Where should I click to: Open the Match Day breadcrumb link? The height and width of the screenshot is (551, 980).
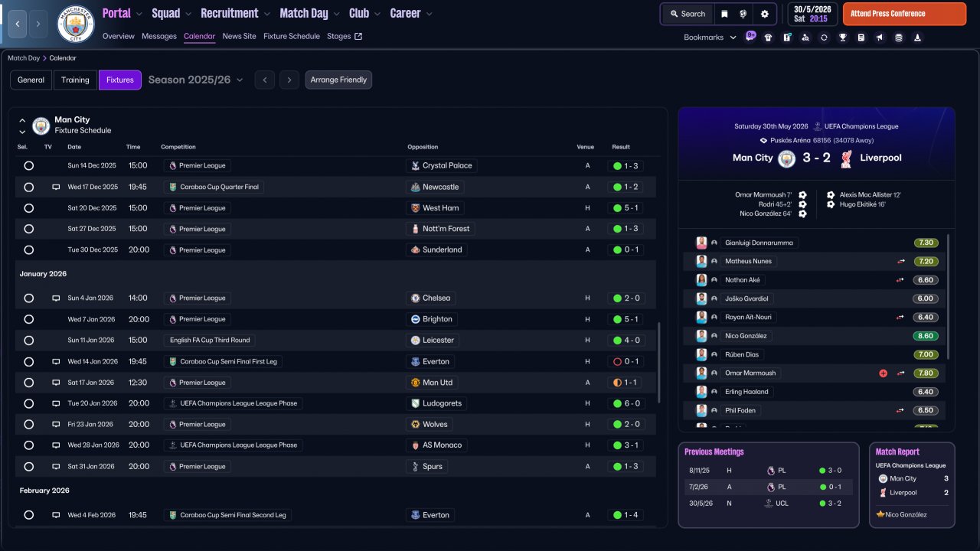pyautogui.click(x=24, y=58)
